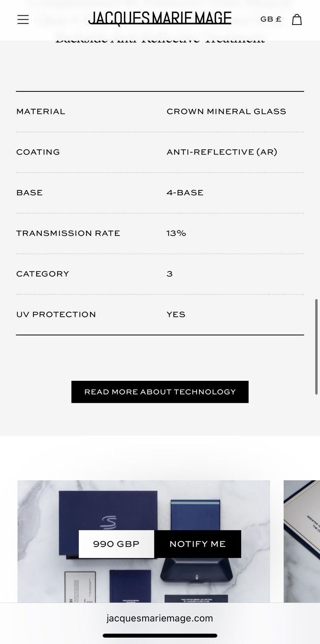Select the Material row label
The height and width of the screenshot is (644, 320).
(x=41, y=111)
